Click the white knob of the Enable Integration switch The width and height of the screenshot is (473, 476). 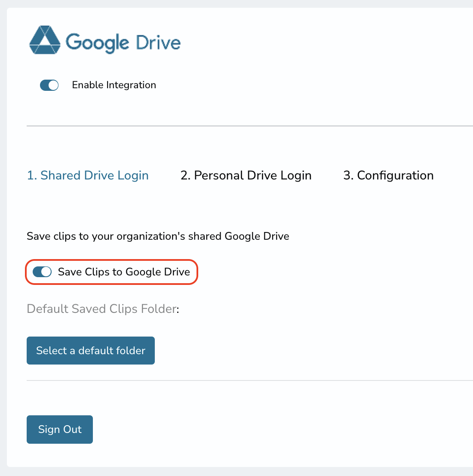click(x=53, y=85)
